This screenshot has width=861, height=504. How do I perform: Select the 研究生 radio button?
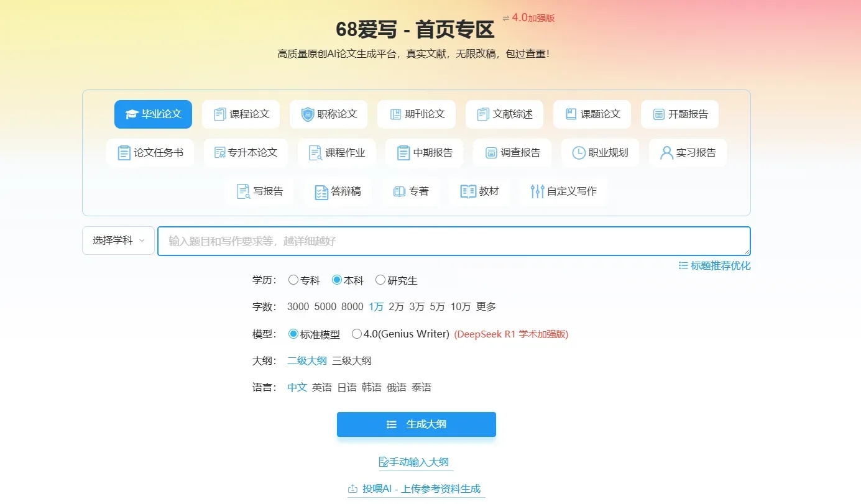[x=380, y=280]
